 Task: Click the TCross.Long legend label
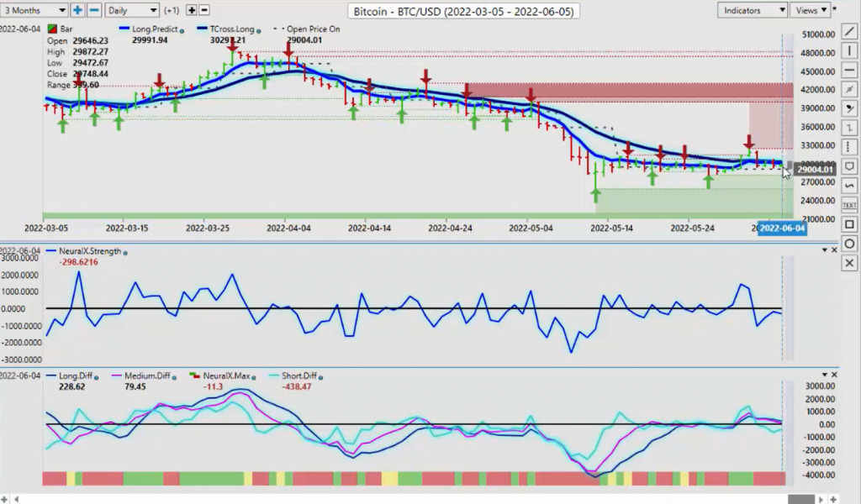232,29
